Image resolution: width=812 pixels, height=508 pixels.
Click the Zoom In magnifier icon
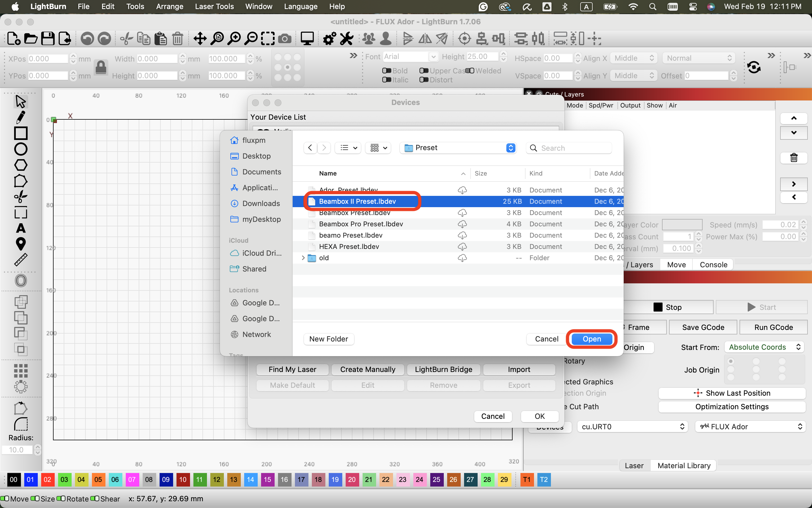[234, 39]
